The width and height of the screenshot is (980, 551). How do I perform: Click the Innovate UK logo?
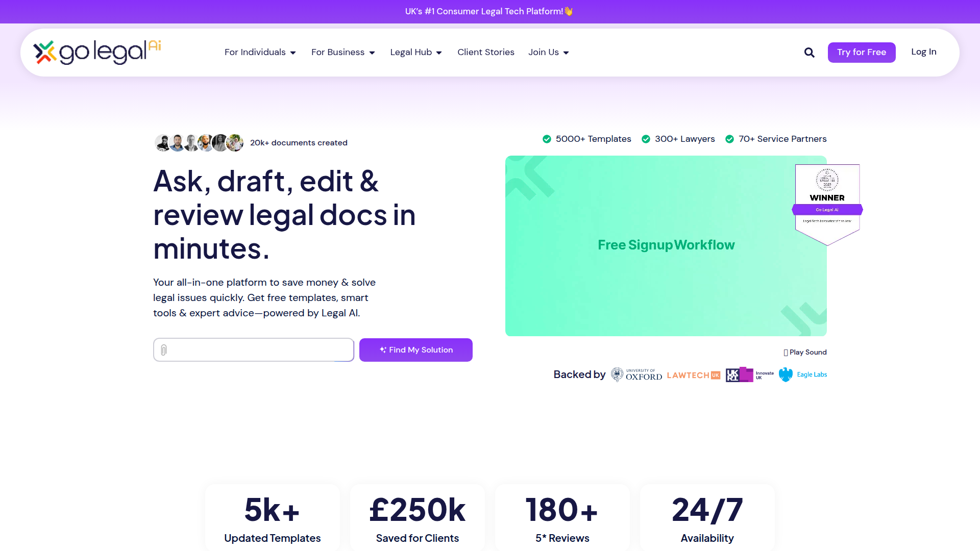coord(749,375)
